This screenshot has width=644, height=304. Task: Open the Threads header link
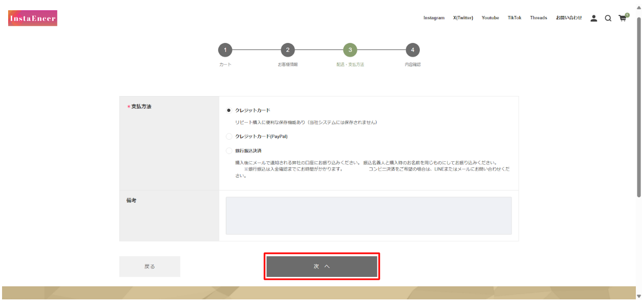pos(538,17)
